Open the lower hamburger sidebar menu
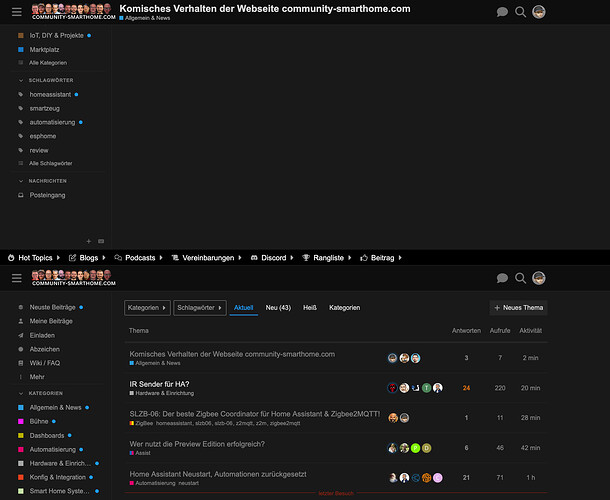Screen dimensions: 610x500 click(17, 278)
